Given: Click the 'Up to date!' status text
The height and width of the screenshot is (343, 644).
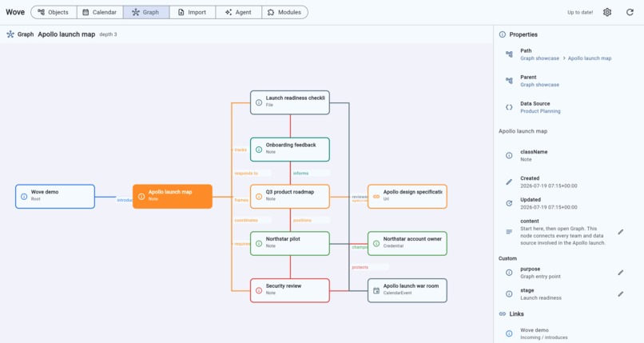Looking at the screenshot, I should click(580, 12).
